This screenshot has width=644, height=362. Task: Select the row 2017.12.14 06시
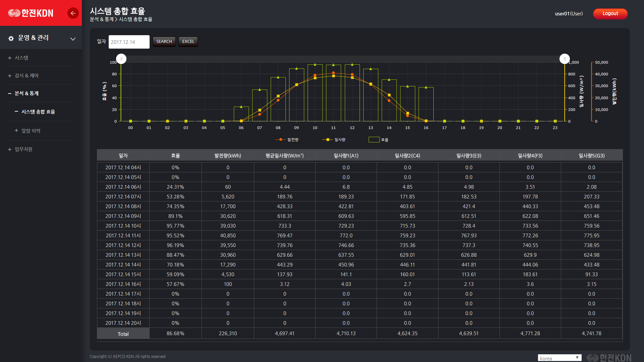click(x=360, y=187)
